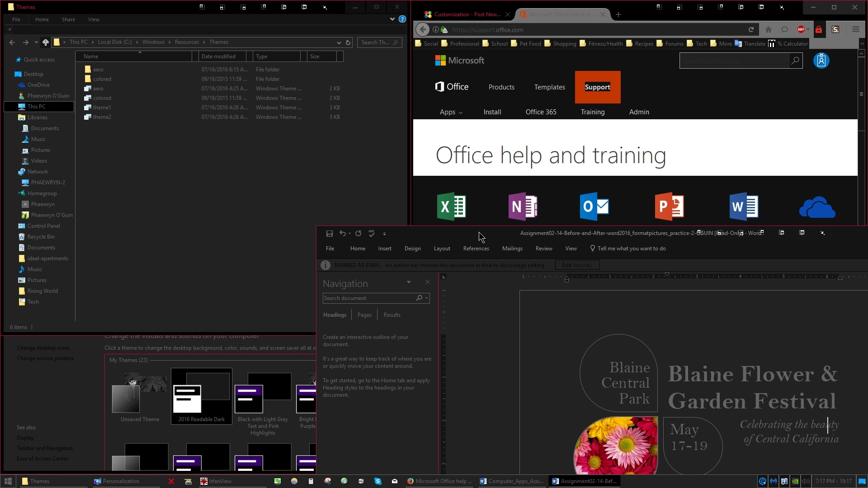Refresh the Themes folder in Explorer

pyautogui.click(x=348, y=42)
